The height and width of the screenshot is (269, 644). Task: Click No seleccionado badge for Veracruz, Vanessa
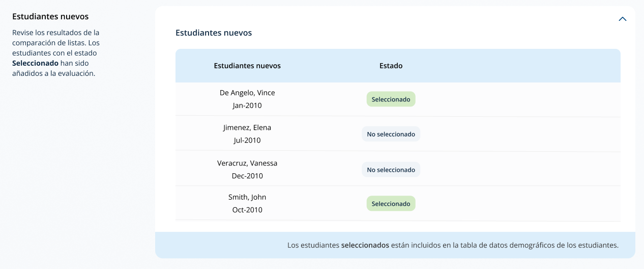[391, 170]
